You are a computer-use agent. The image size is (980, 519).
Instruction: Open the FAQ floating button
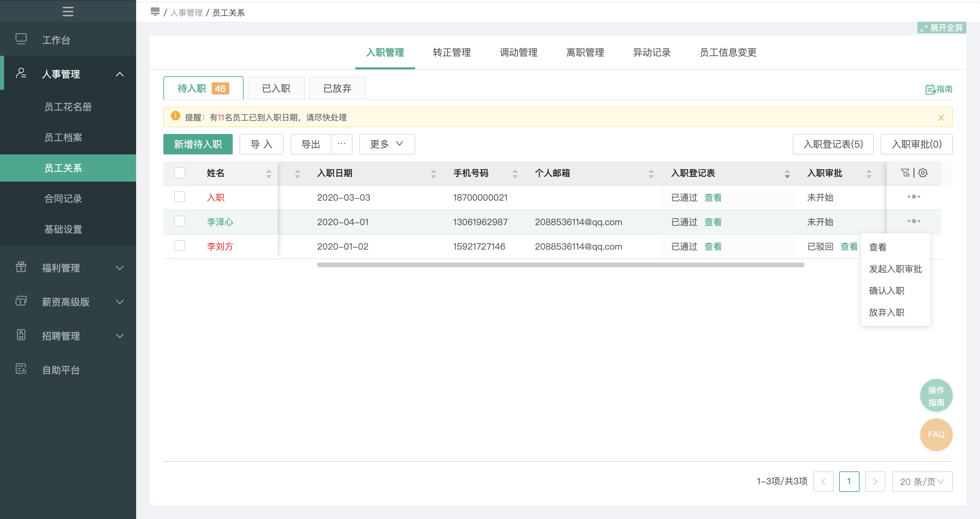coord(936,434)
